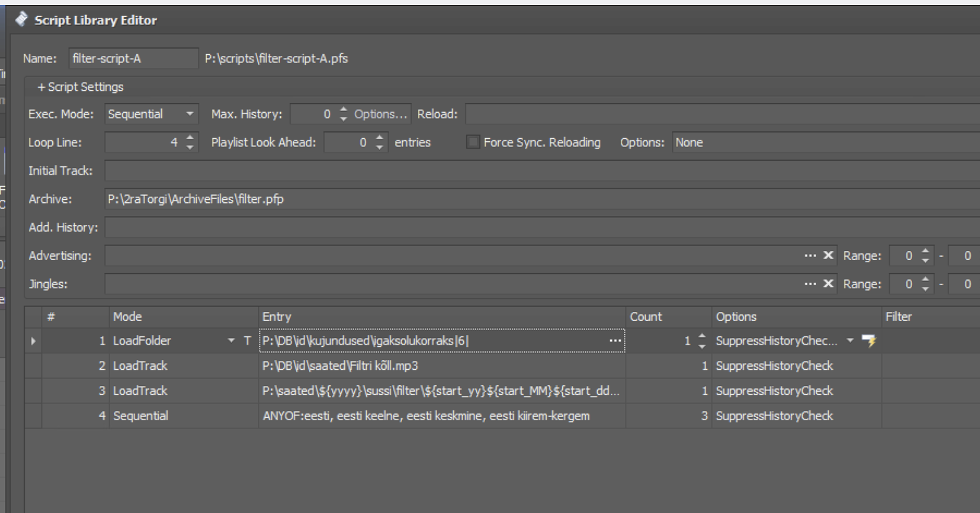Select row 4 Sequential ANYOF entry

coord(426,416)
